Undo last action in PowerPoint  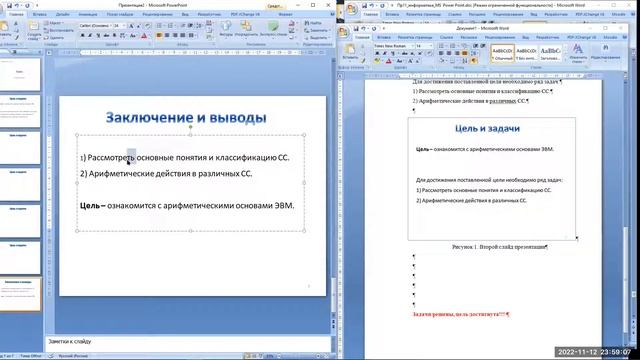17,6
